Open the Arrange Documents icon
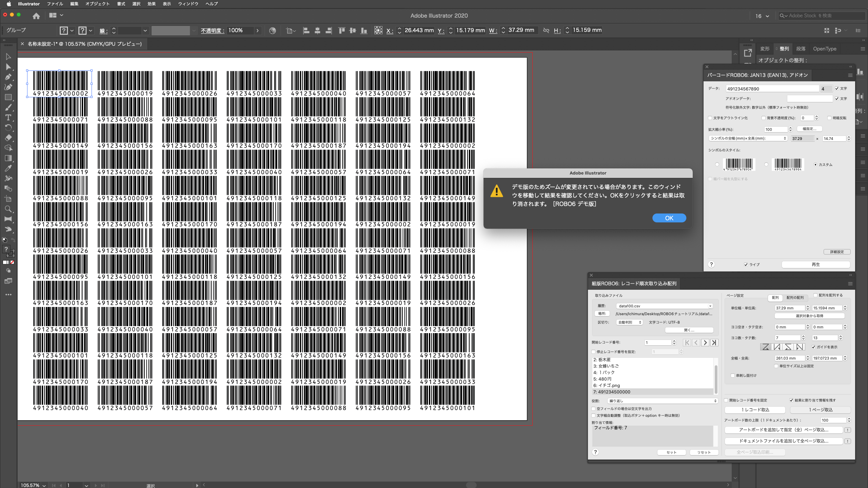The width and height of the screenshot is (868, 488). coord(56,15)
